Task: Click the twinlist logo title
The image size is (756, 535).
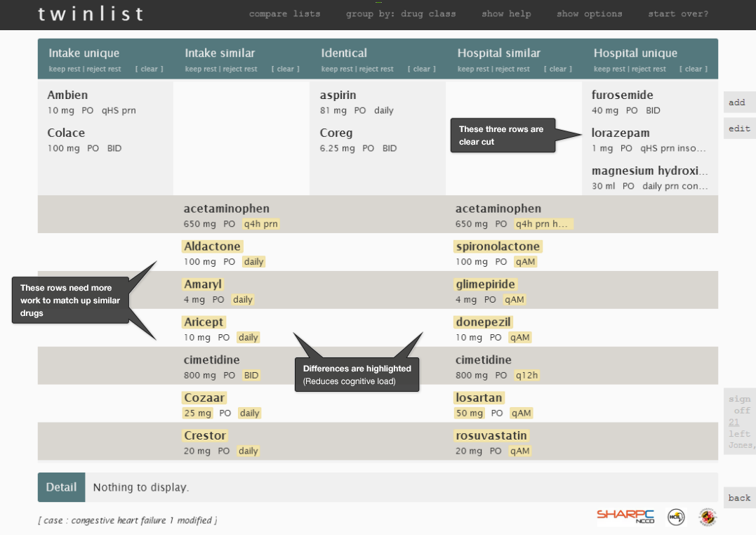Action: point(91,14)
